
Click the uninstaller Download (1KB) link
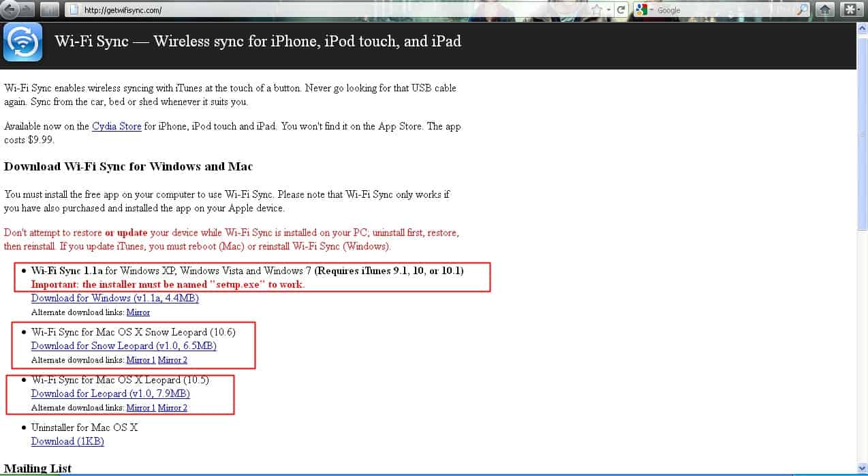[x=67, y=441]
